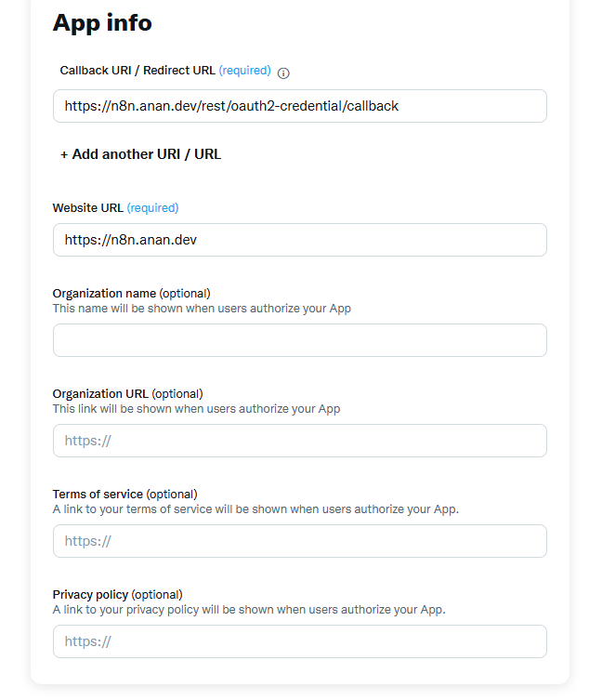Focus the Website URL input box
Screen dimensions: 589x700
point(299,240)
